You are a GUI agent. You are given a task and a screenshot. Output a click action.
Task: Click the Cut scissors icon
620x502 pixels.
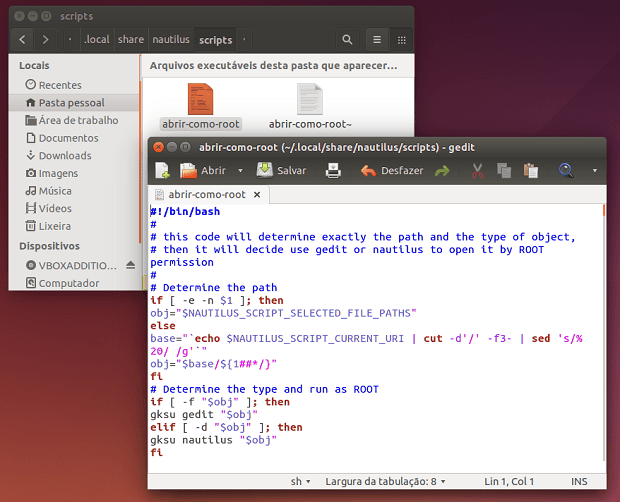point(477,171)
